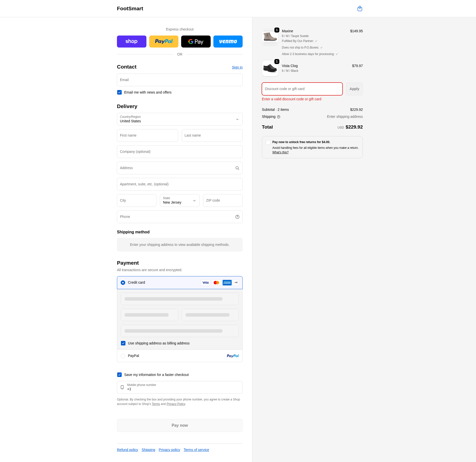Toggle Use shipping address as billing address
This screenshot has width=476, height=462.
click(123, 343)
